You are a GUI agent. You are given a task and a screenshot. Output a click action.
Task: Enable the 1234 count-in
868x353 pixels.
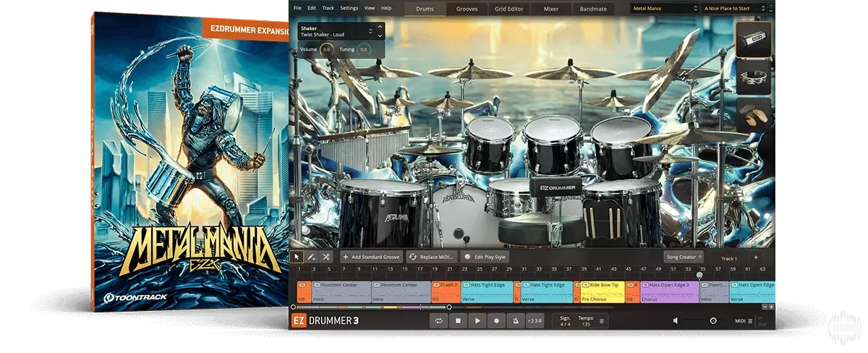click(534, 320)
